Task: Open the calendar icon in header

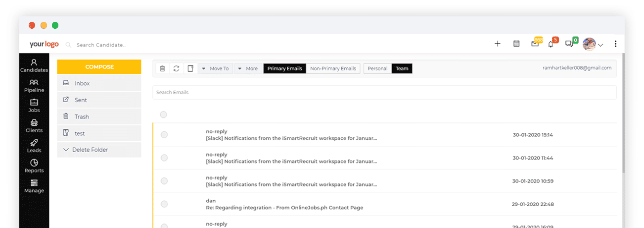Action: click(x=516, y=44)
